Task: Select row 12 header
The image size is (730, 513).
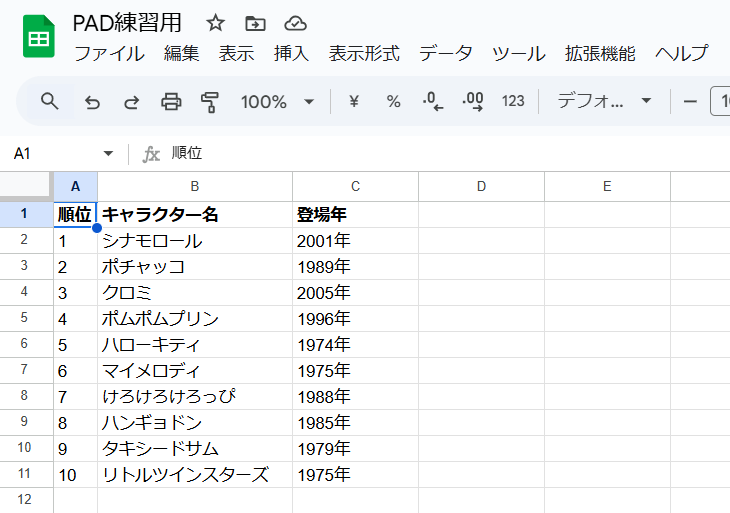Action: [27, 500]
